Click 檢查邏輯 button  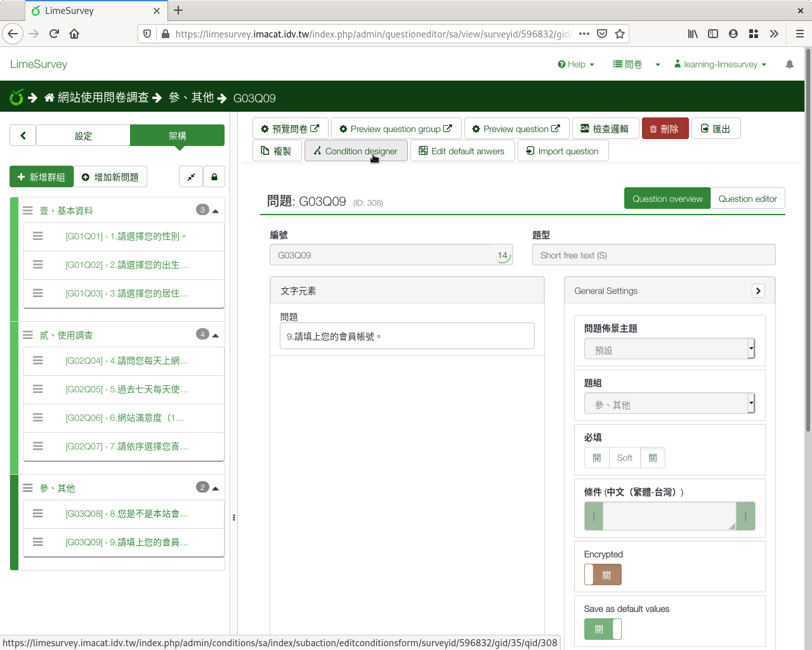[604, 129]
